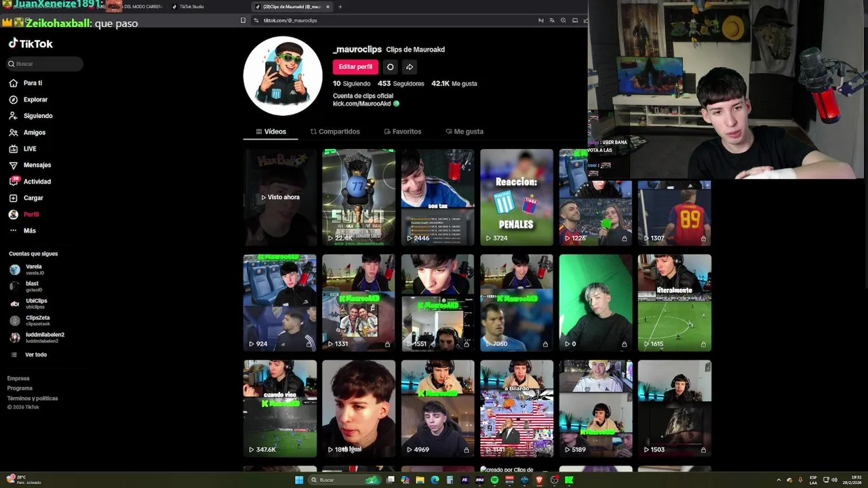Open a new browser tab
Image resolution: width=868 pixels, height=488 pixels.
click(x=340, y=7)
